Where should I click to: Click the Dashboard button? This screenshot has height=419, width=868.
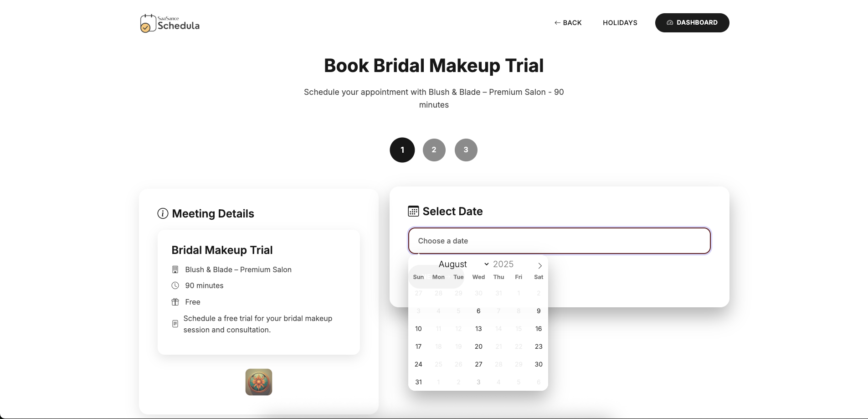pyautogui.click(x=692, y=22)
